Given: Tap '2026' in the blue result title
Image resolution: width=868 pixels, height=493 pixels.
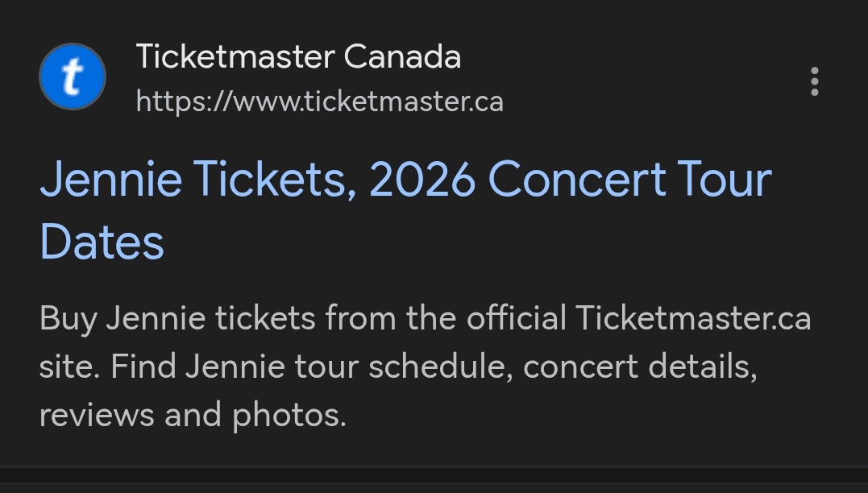Looking at the screenshot, I should pos(422,180).
